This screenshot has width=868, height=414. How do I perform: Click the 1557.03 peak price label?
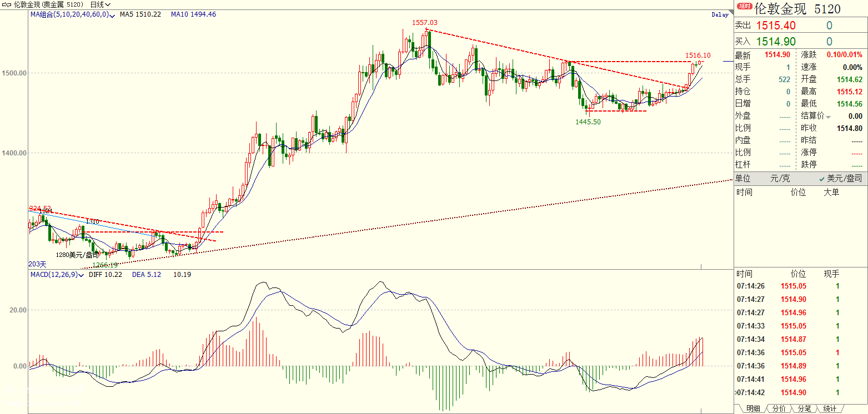[424, 23]
